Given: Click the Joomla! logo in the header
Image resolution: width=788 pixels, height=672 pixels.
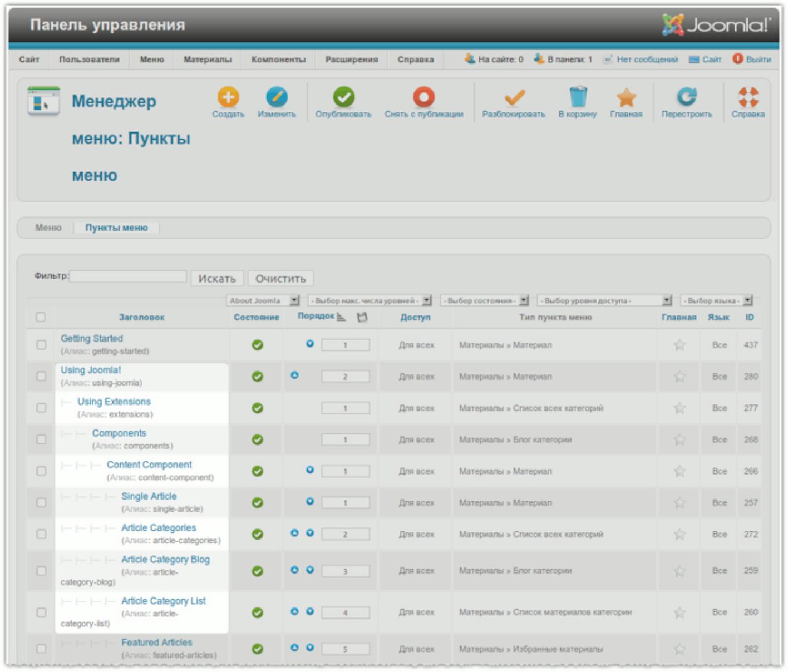Looking at the screenshot, I should (x=717, y=25).
